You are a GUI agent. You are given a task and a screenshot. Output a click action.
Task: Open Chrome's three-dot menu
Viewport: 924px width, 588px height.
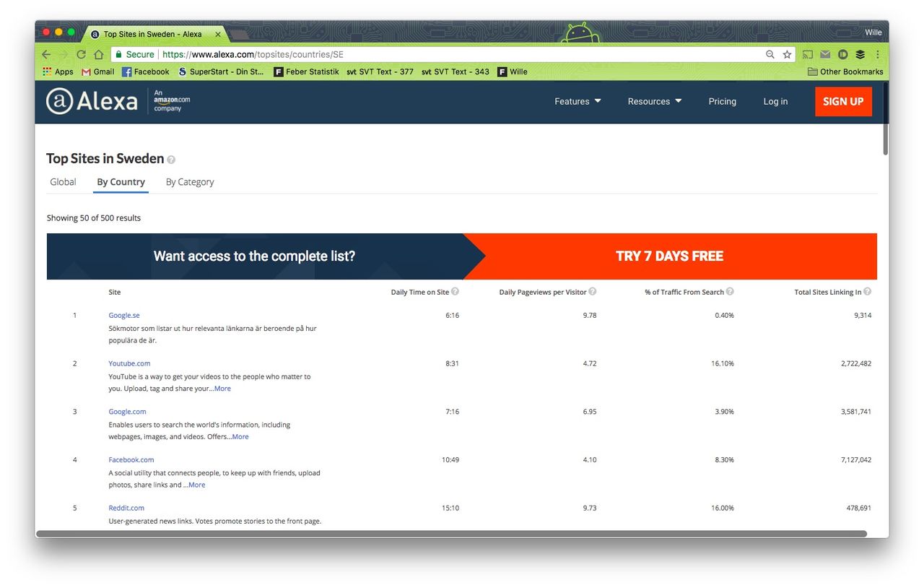(878, 55)
